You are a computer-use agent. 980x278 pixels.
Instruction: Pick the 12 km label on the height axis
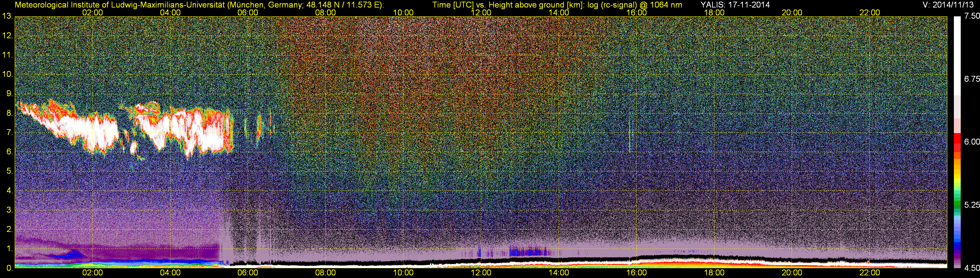pos(7,36)
